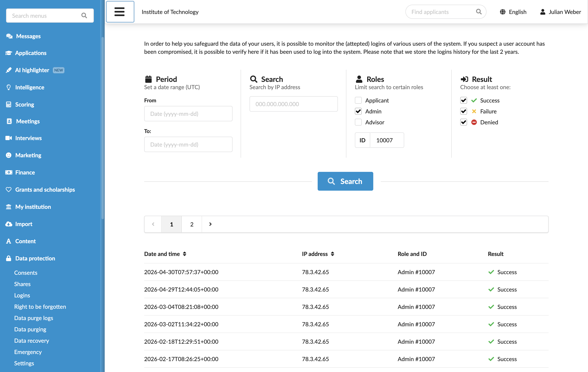Go to results page 2

pyautogui.click(x=192, y=224)
